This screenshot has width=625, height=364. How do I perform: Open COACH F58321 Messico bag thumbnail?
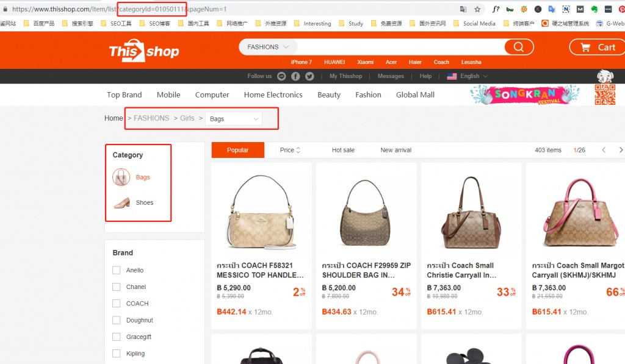tap(261, 212)
